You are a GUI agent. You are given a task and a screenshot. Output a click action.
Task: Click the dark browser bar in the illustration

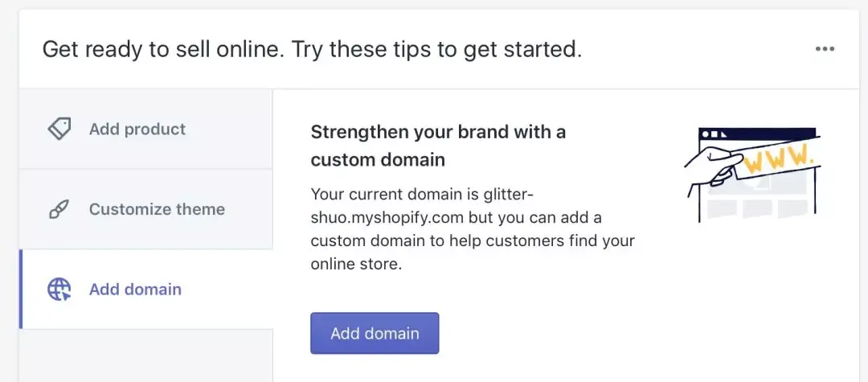(757, 133)
